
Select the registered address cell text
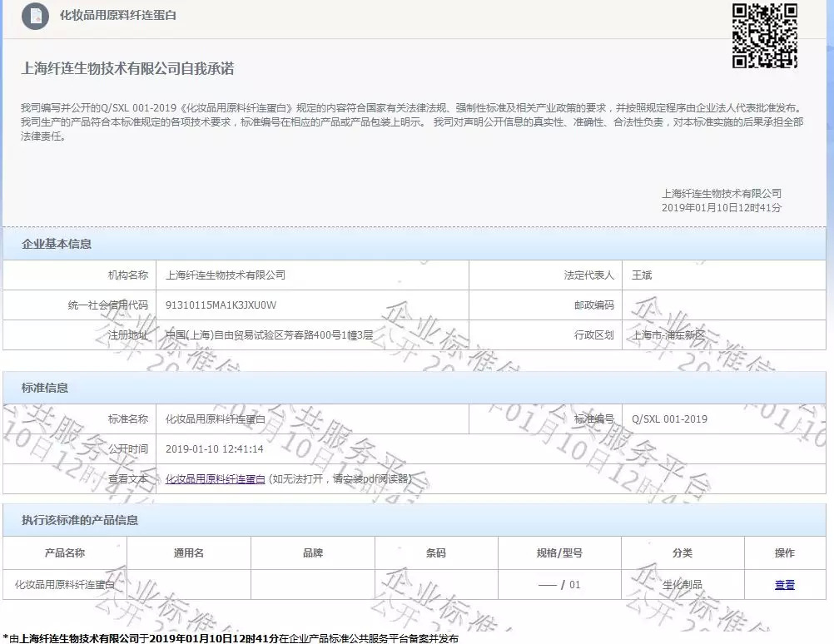(269, 335)
